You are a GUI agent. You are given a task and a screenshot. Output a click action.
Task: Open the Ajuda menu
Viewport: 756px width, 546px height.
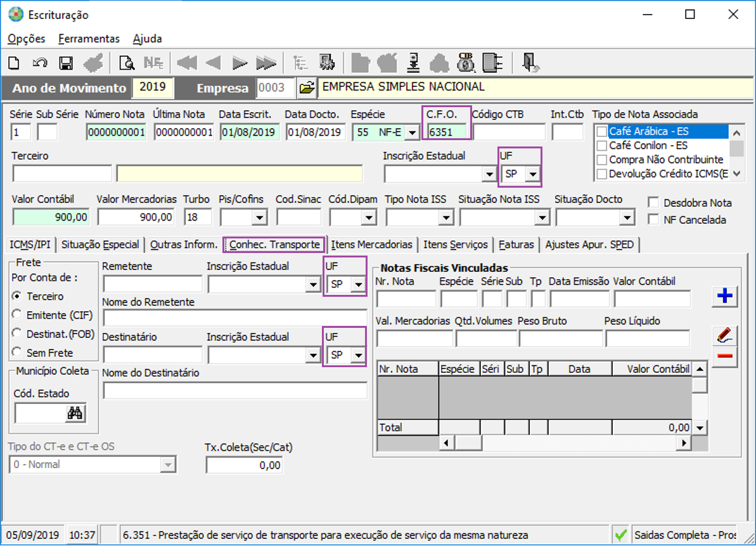click(148, 39)
